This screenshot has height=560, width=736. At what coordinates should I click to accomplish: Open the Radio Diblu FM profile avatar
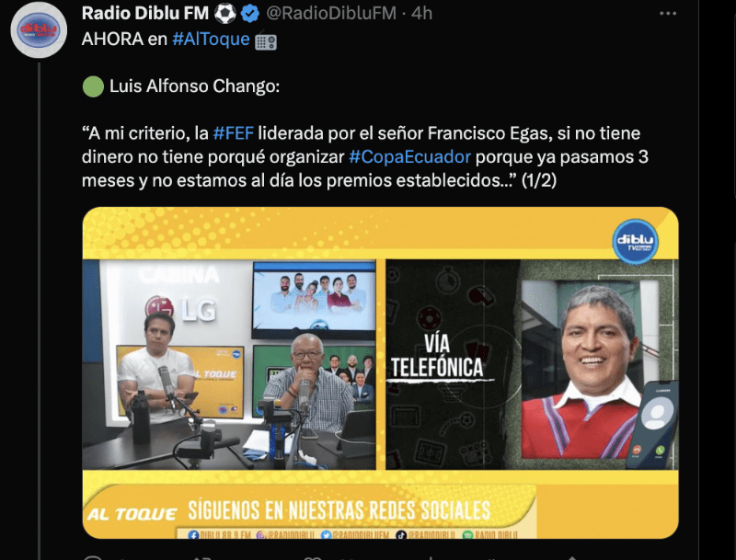pyautogui.click(x=39, y=30)
